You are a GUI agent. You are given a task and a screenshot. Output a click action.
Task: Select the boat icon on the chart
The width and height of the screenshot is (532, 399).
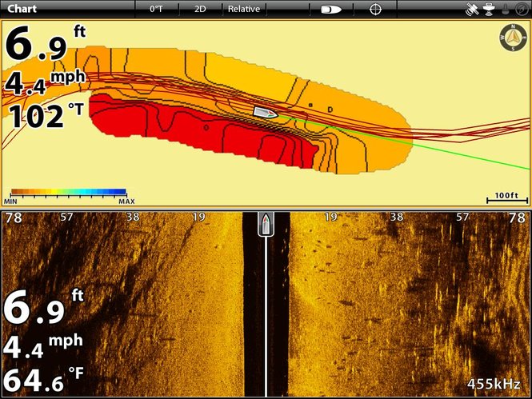[x=265, y=113]
